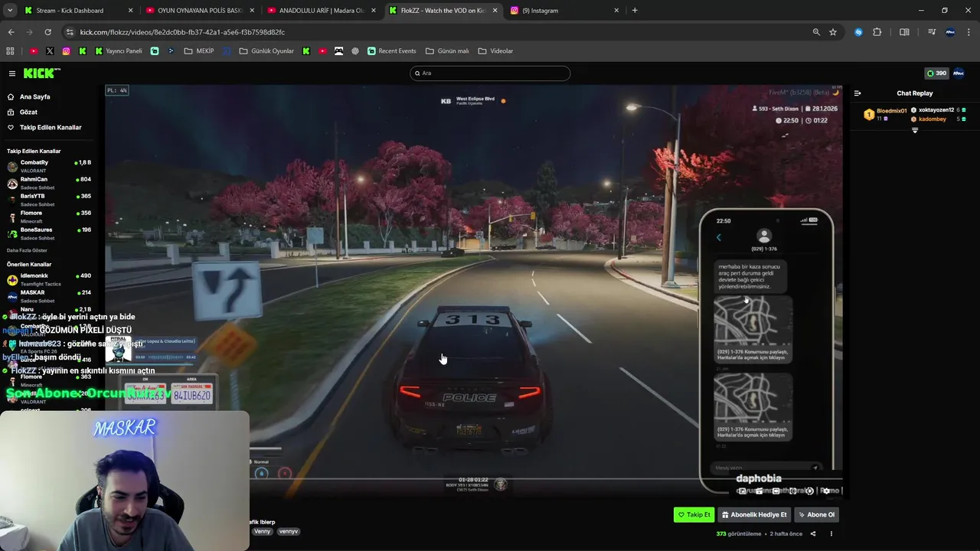Open Günün malı bookmark folder
The height and width of the screenshot is (551, 980).
click(x=446, y=51)
